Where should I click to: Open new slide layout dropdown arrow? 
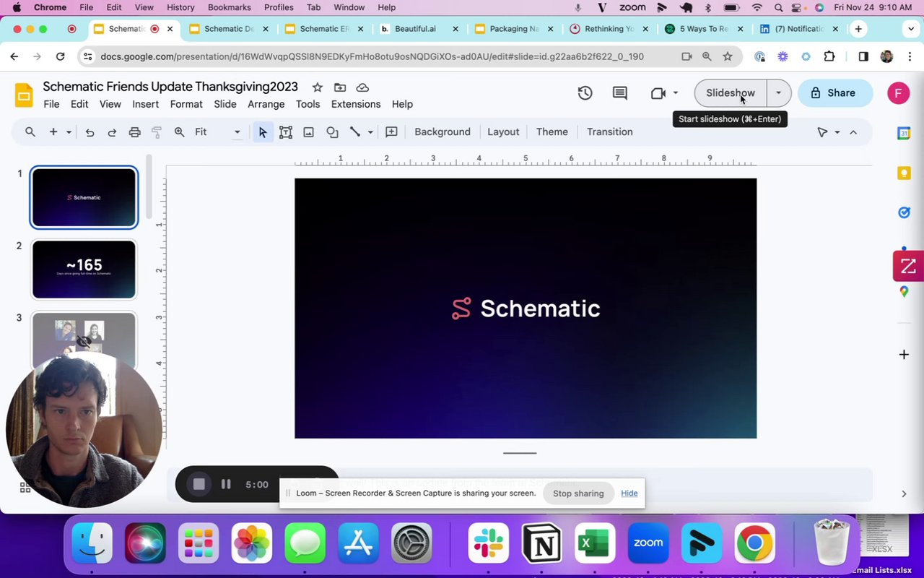pos(69,132)
